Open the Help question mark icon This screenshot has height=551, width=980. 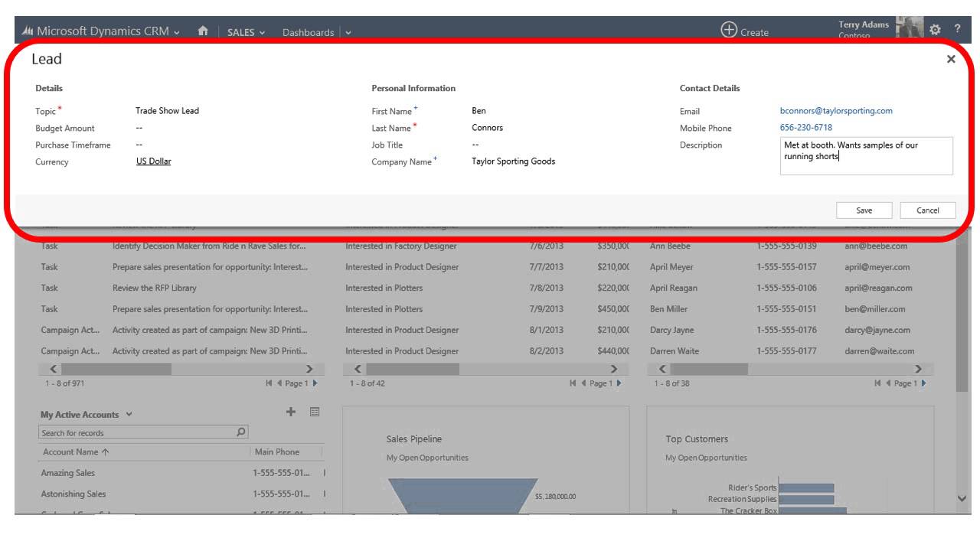click(x=957, y=29)
